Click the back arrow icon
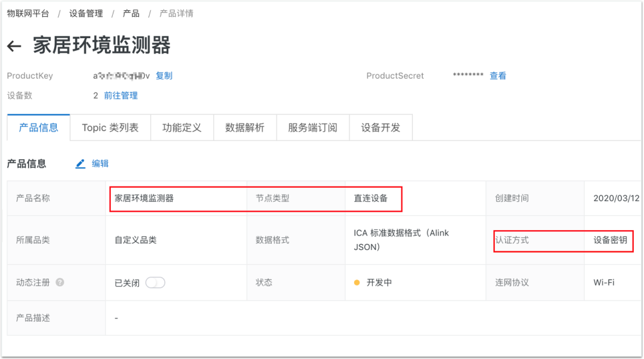This screenshot has width=644, height=359. pos(14,47)
